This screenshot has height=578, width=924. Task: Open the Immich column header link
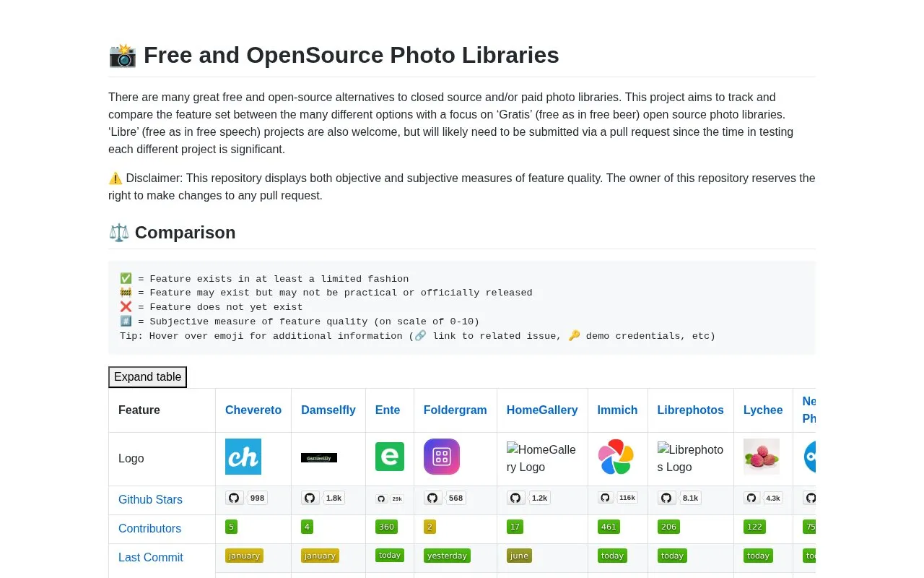[618, 410]
